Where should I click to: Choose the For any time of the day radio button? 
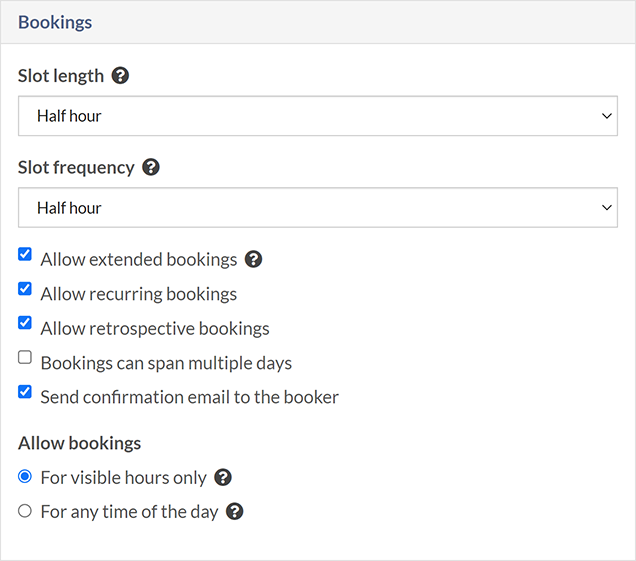[x=25, y=511]
